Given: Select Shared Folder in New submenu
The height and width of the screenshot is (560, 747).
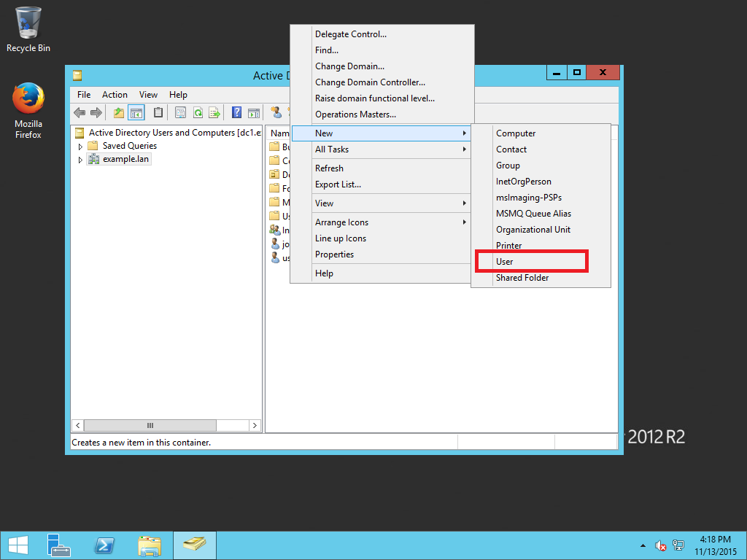Looking at the screenshot, I should (x=541, y=278).
